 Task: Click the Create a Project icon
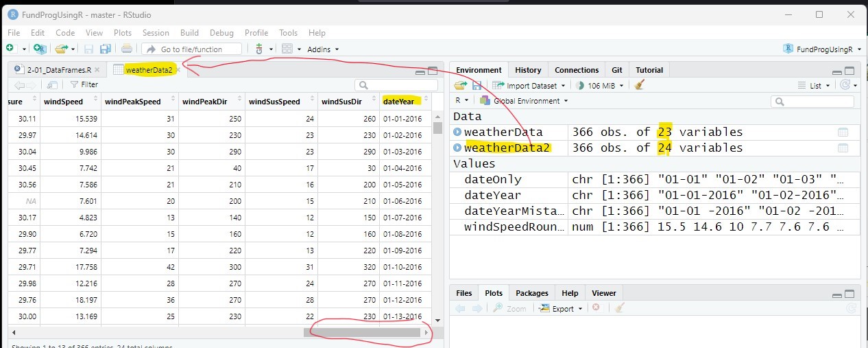coord(40,49)
